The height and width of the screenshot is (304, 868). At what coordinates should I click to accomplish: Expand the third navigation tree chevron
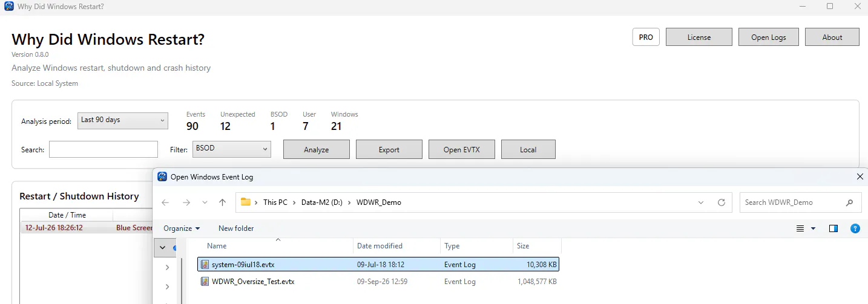167,286
